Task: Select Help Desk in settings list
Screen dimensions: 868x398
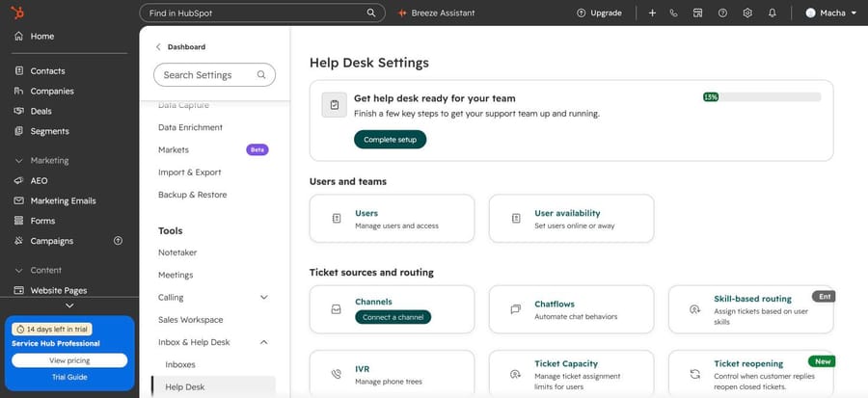Action: point(213,387)
